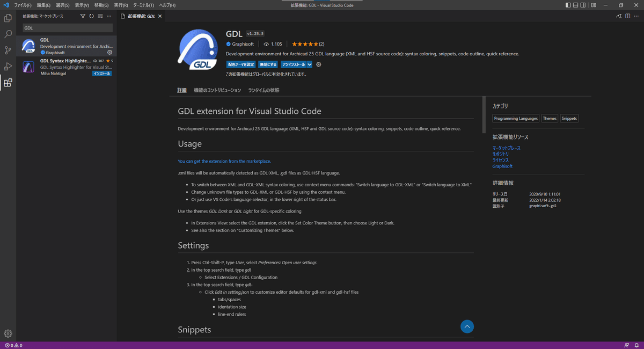Open the editor more actions ellipsis
The width and height of the screenshot is (644, 349).
(636, 16)
